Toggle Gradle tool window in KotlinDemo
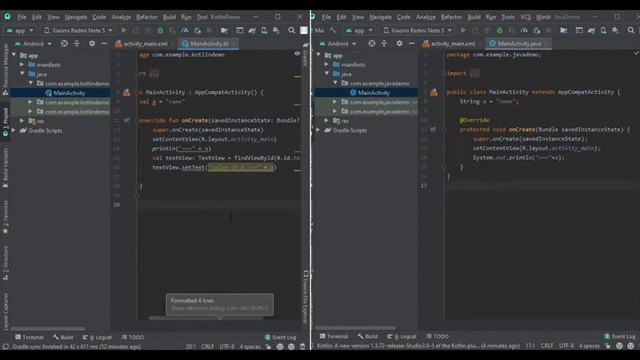640x360 pixels. tap(305, 55)
